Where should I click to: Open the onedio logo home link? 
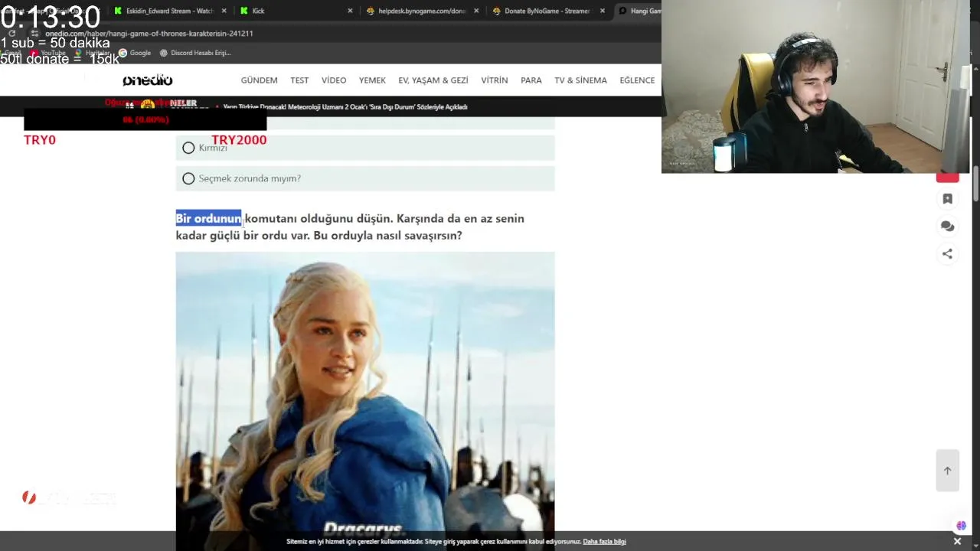(x=147, y=80)
